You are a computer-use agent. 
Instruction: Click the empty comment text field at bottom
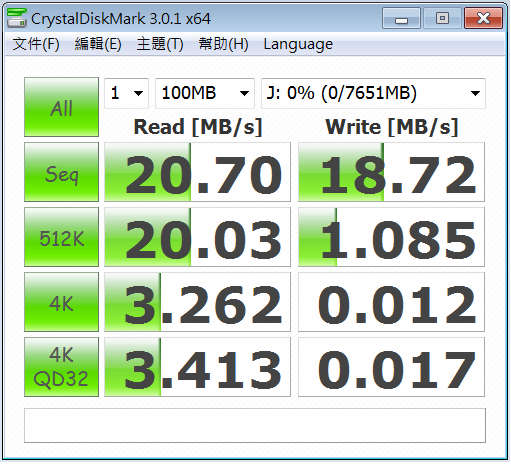click(x=255, y=426)
